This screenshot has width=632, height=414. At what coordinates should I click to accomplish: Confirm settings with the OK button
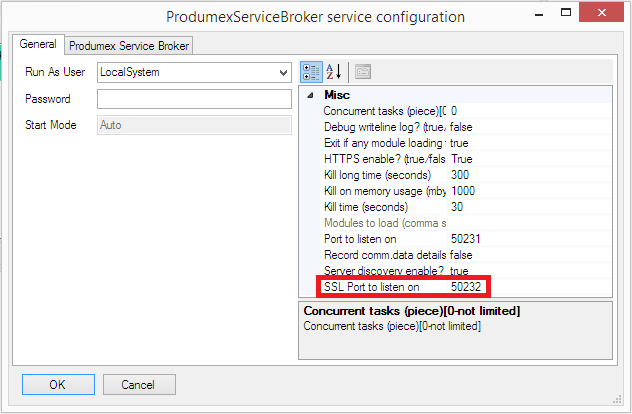pos(58,385)
